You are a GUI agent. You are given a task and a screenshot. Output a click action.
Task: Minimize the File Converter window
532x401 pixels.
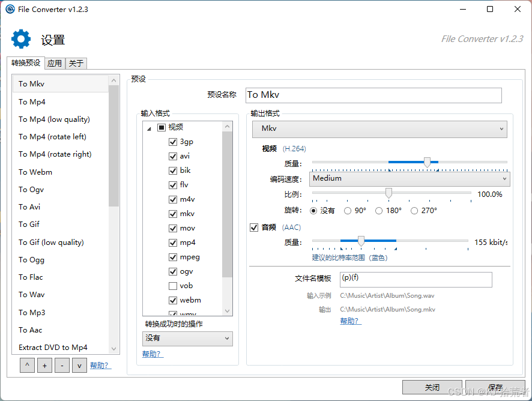pyautogui.click(x=463, y=9)
